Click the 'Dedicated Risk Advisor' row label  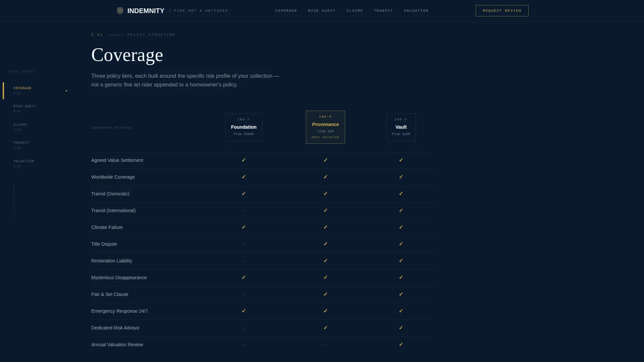(115, 328)
